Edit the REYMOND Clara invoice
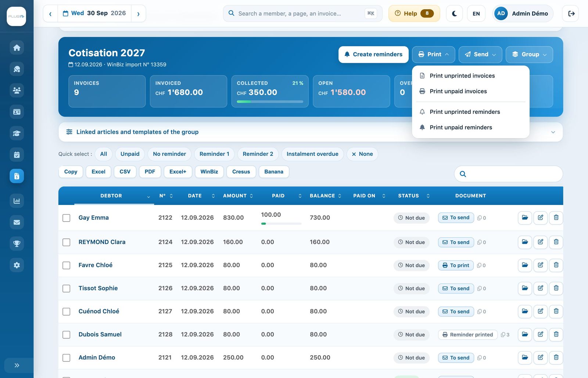 pyautogui.click(x=541, y=242)
